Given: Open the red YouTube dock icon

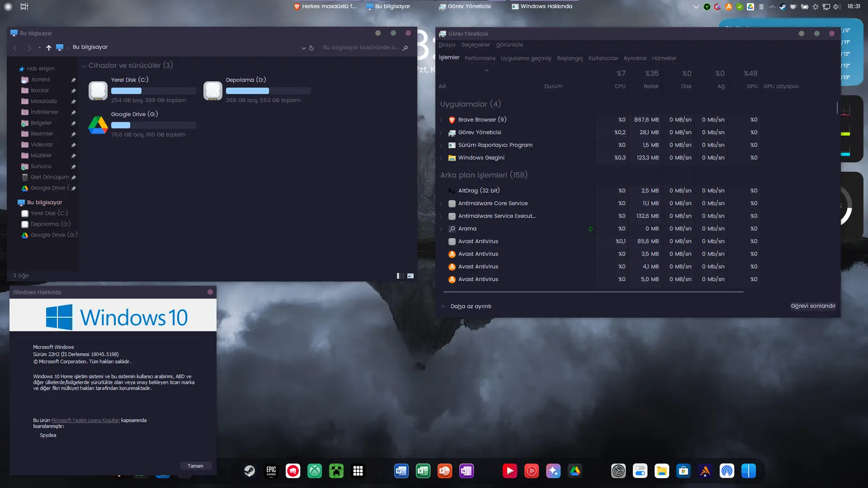Looking at the screenshot, I should tap(510, 471).
